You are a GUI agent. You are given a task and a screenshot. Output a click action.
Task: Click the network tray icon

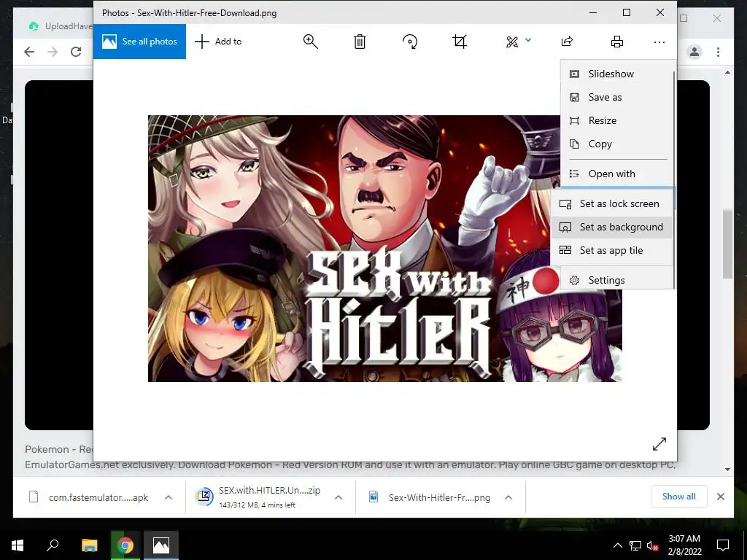point(635,545)
